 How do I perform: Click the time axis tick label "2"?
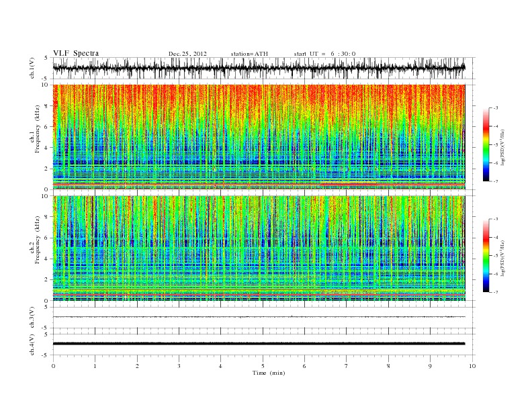137,366
